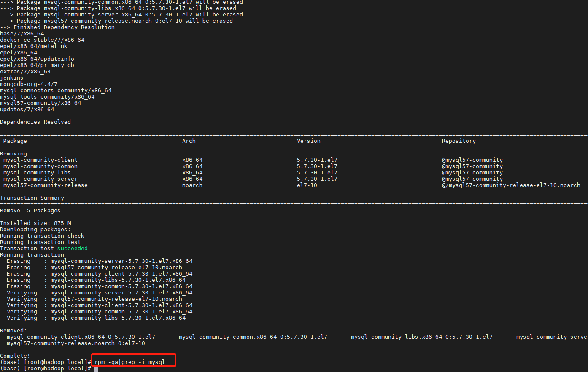Click the 'epel/x86_64/metalink' line

coord(34,46)
